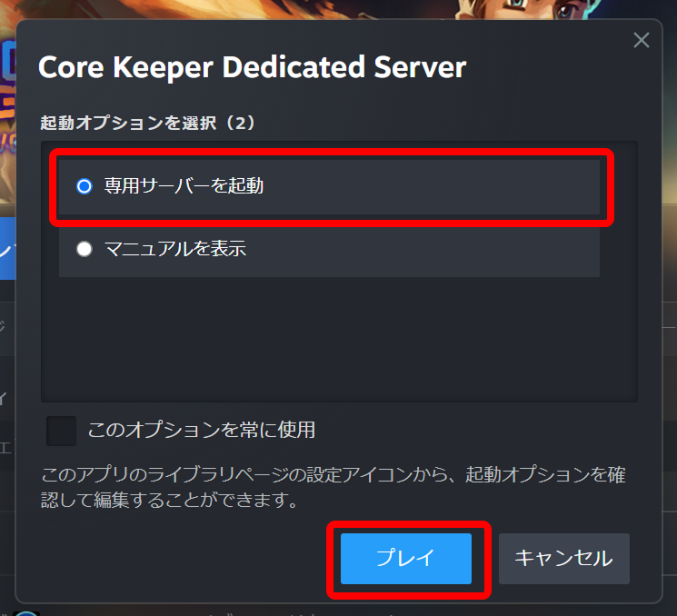This screenshot has width=677, height=616.
Task: Close the dialog with the X icon
Action: (x=642, y=40)
